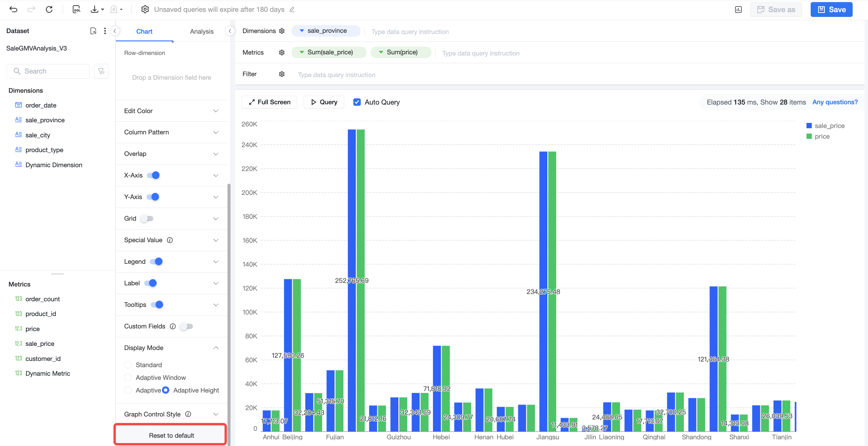868x446 pixels.
Task: Click the refresh icon in top toolbar
Action: tap(49, 9)
